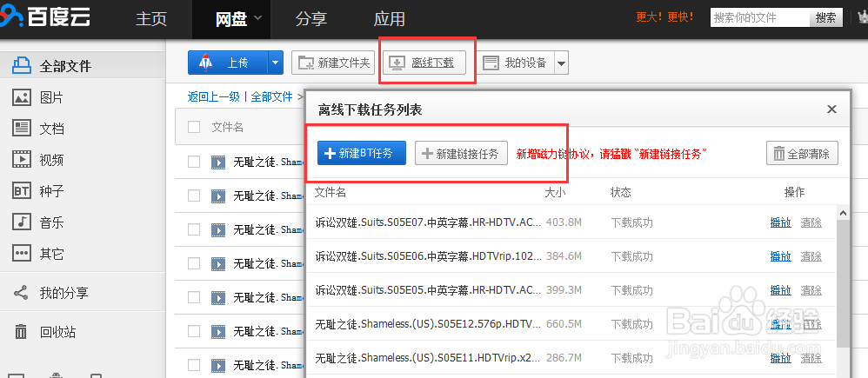Image resolution: width=868 pixels, height=378 pixels.
Task: Select the 403.8M size cell
Action: click(x=564, y=222)
